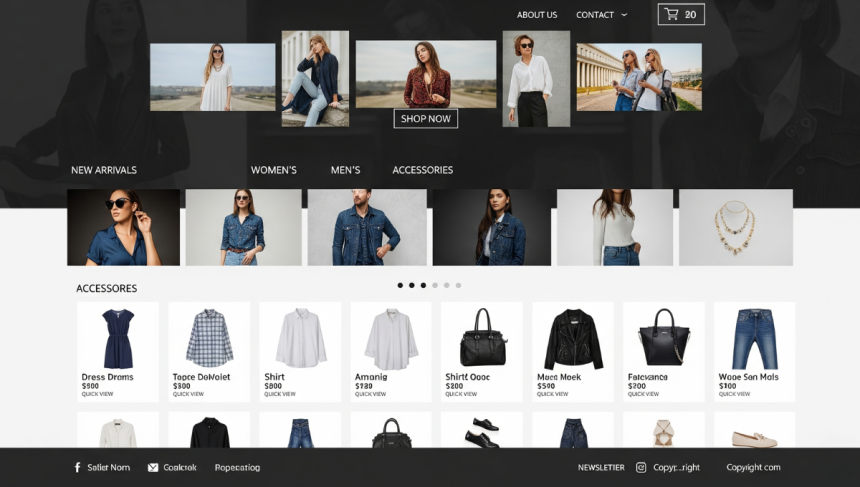Open the black shoes product image
This screenshot has height=487, width=860.
[x=482, y=432]
